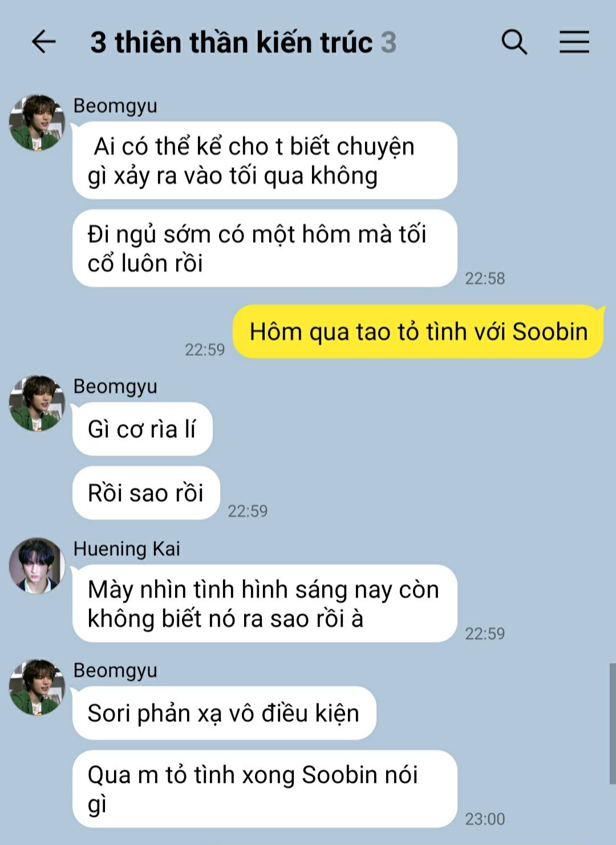Select the yellow 'Hôm qua tao tỏ tình' bubble

pos(419,331)
